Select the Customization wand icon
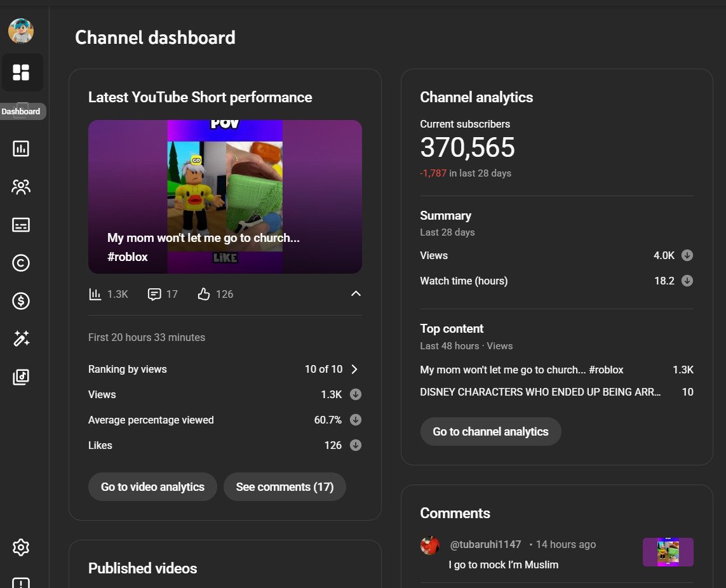 click(x=22, y=338)
